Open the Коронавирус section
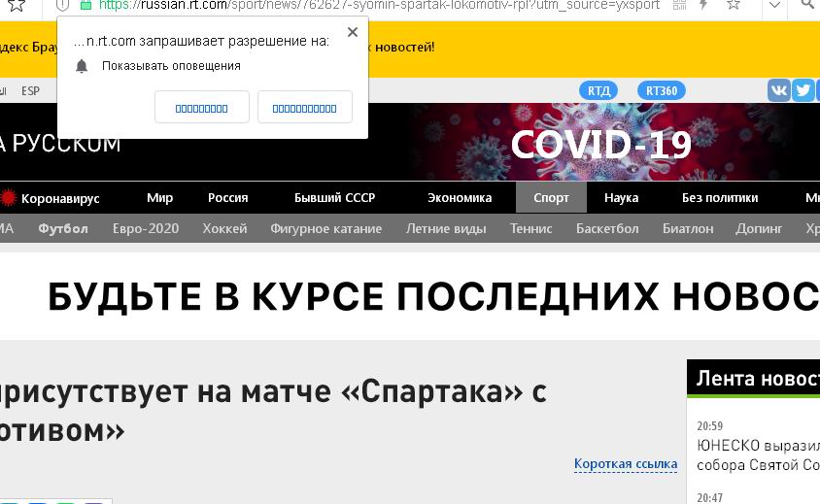820x504 pixels. (x=51, y=198)
